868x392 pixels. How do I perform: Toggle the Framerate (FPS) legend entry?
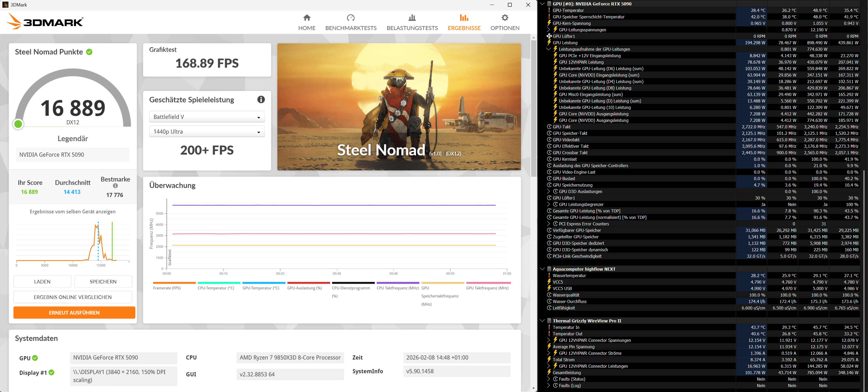pos(167,288)
